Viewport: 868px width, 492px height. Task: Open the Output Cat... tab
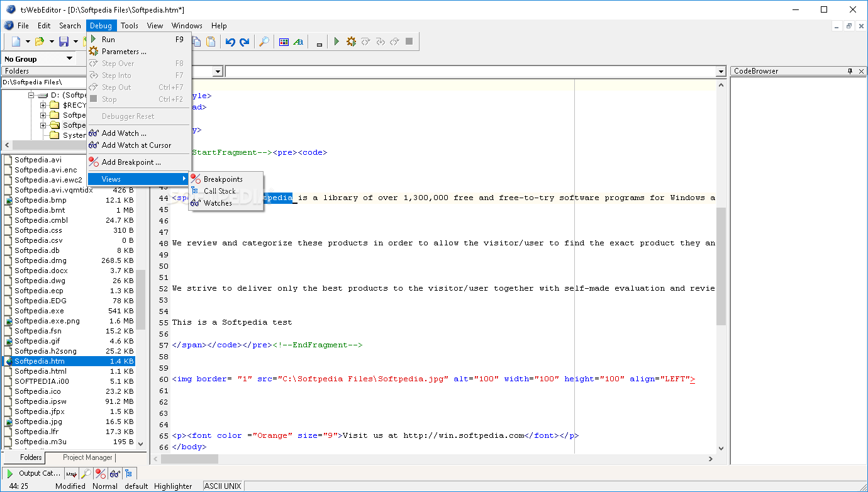point(32,473)
